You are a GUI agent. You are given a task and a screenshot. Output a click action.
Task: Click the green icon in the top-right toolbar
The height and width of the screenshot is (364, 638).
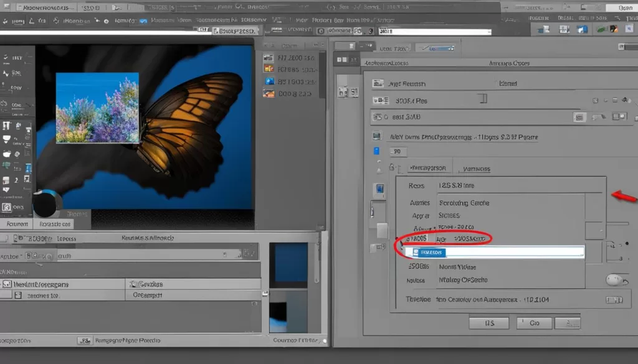[x=601, y=29]
